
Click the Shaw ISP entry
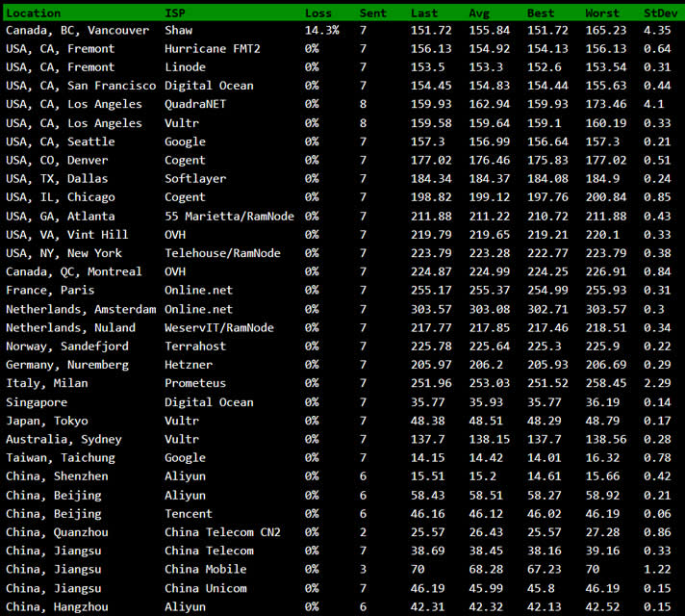tap(178, 30)
